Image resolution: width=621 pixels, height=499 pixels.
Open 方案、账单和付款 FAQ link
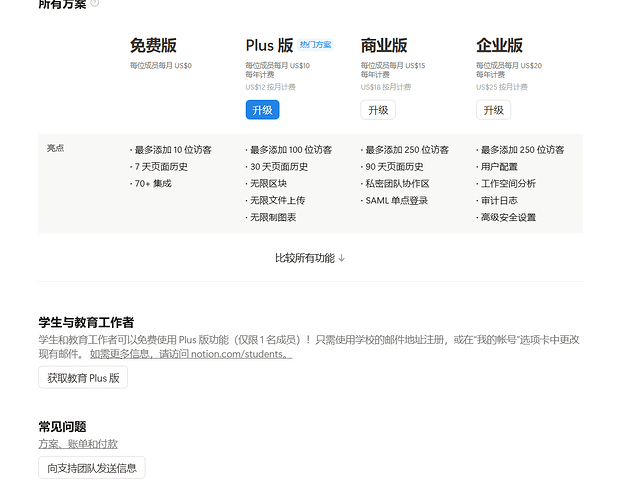coord(78,444)
